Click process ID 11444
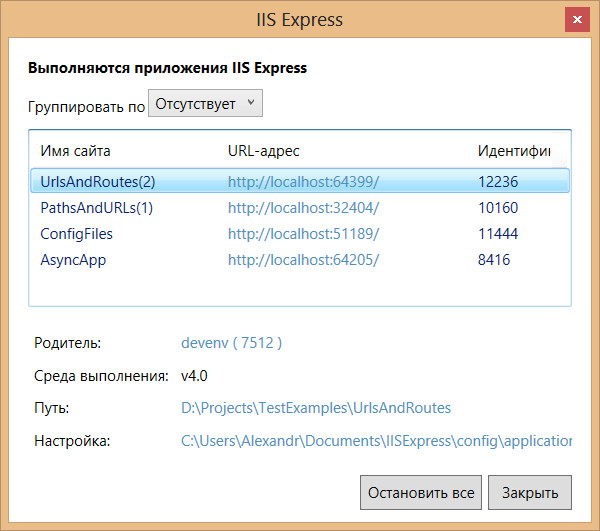Image resolution: width=600 pixels, height=531 pixels. [498, 234]
